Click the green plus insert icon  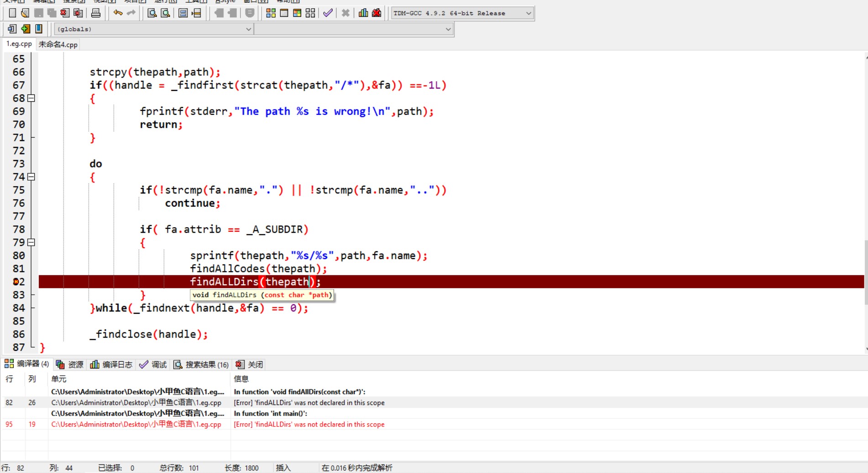26,29
